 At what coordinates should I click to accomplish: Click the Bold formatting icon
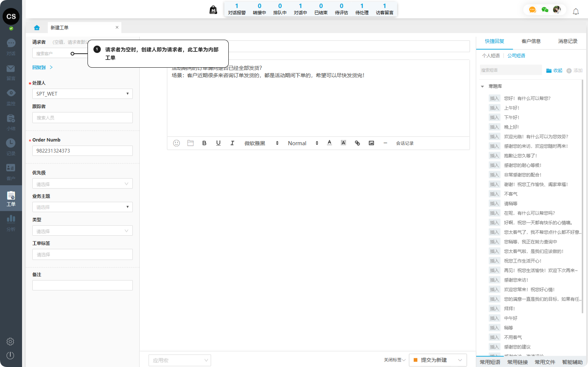[x=204, y=143]
